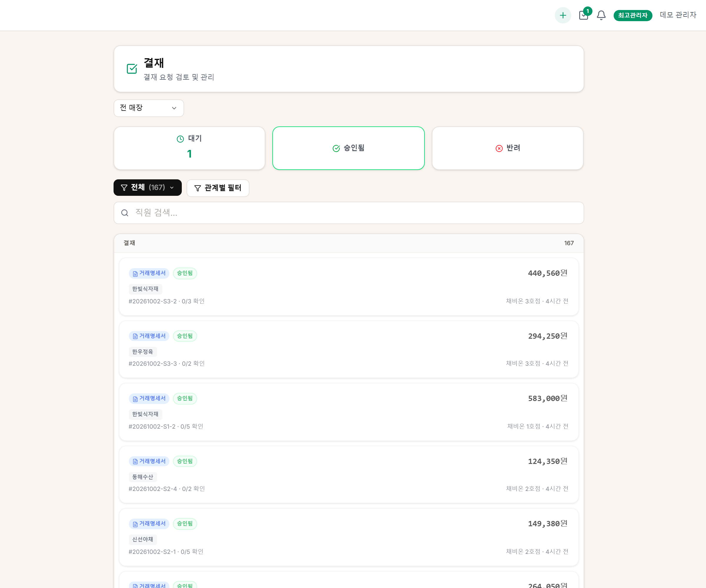Click the 승인됨 badge on 294,250원 card
Viewport: 706px width, 588px height.
[x=185, y=336]
